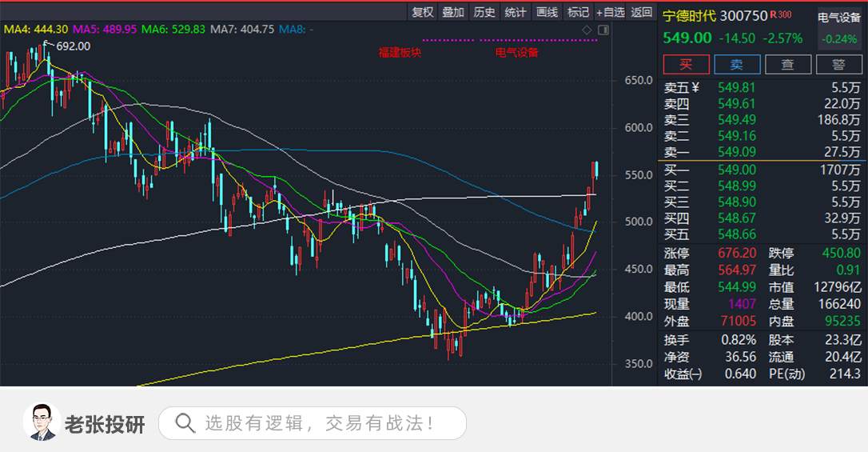Click the 查 button

[x=788, y=64]
